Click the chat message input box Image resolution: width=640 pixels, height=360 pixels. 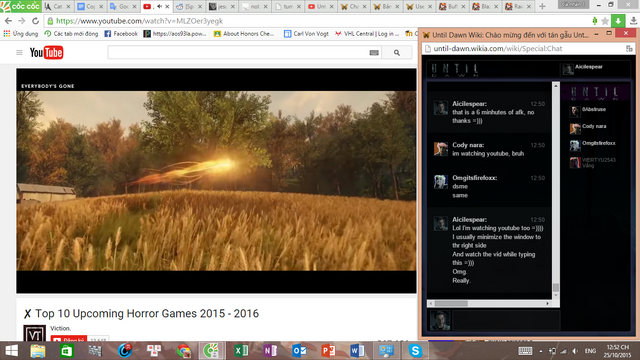pyautogui.click(x=506, y=320)
